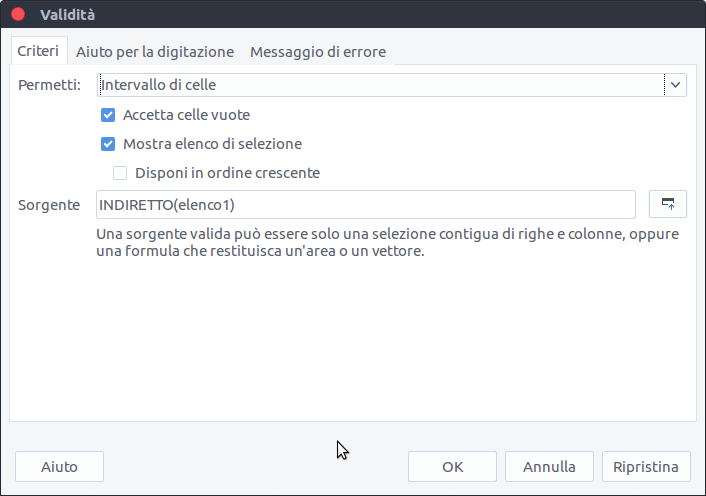Click the shrink button beside the Sorgente field

[667, 204]
